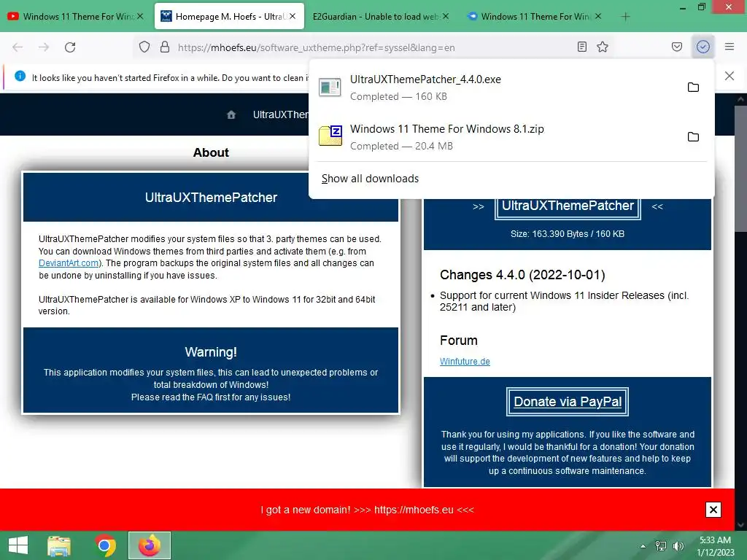Reload the current page
The width and height of the screenshot is (747, 560).
pyautogui.click(x=70, y=47)
